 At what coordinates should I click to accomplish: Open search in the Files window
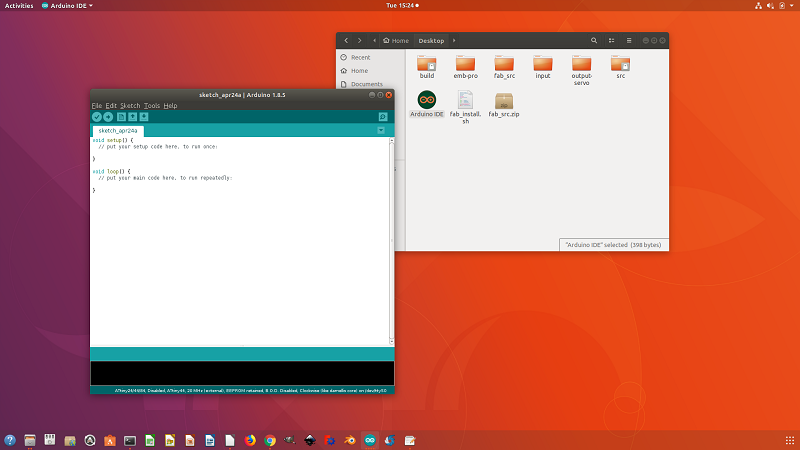click(594, 40)
